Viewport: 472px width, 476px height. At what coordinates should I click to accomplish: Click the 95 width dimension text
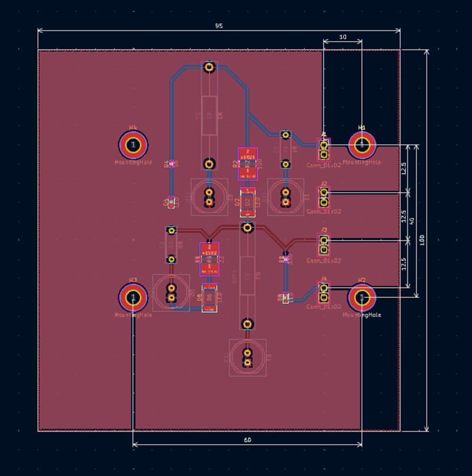[x=219, y=26]
